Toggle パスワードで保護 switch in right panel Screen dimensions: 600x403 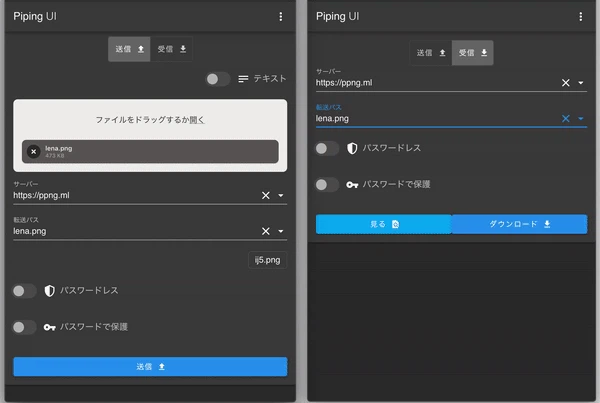pyautogui.click(x=327, y=185)
